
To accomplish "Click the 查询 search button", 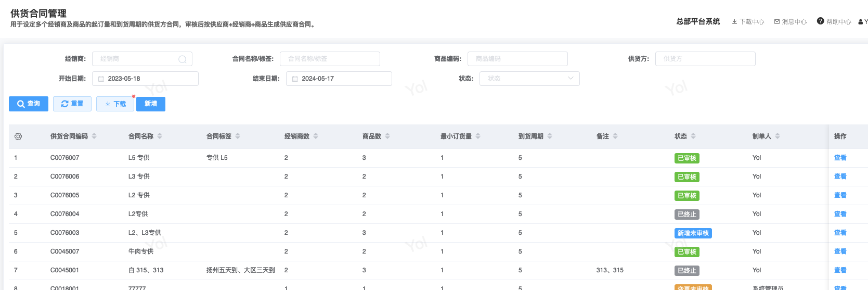I will pos(29,104).
